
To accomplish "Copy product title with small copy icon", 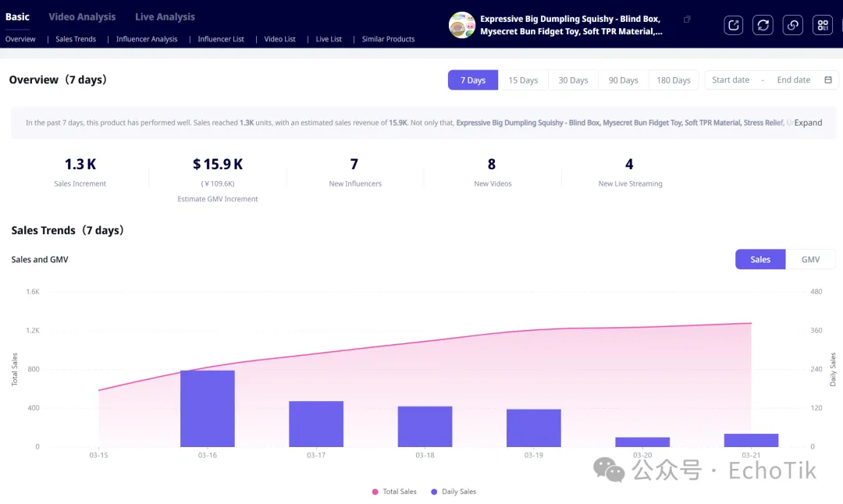I will 687,20.
